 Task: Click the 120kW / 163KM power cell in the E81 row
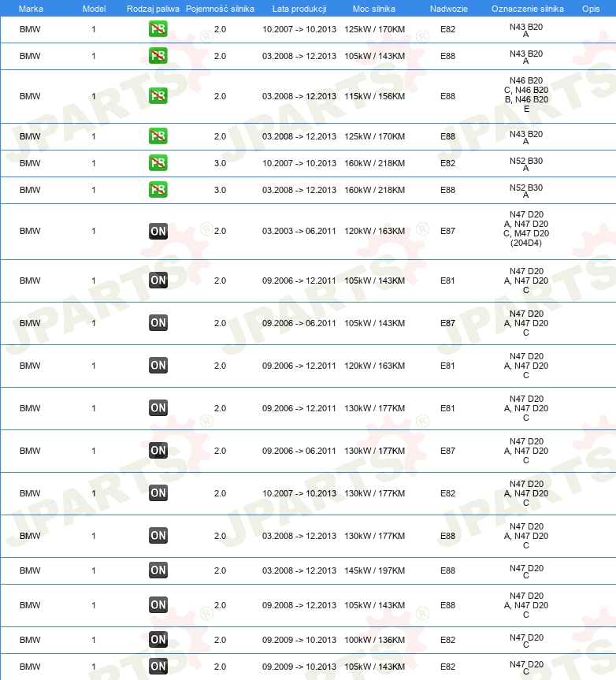[x=374, y=366]
